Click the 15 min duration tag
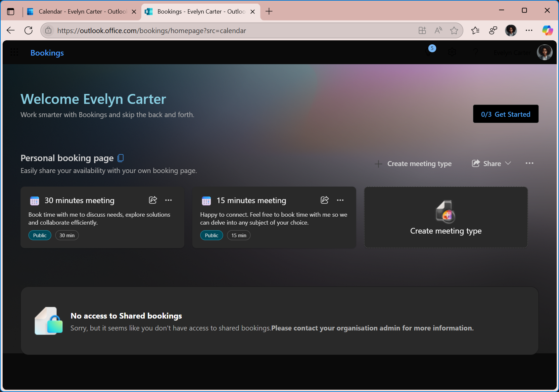The image size is (559, 392). click(239, 235)
